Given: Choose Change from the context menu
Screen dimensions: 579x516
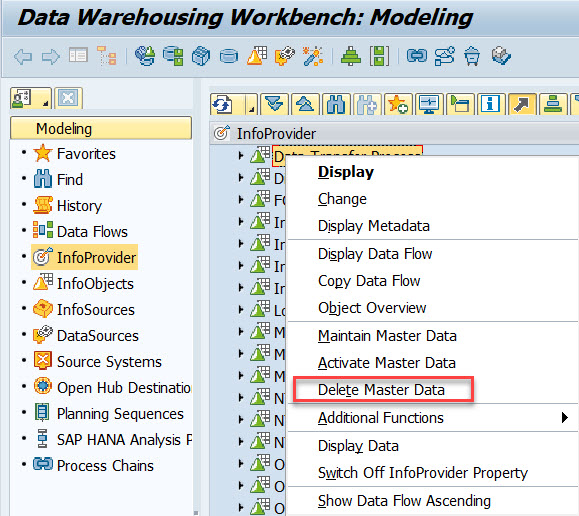Looking at the screenshot, I should coord(342,199).
